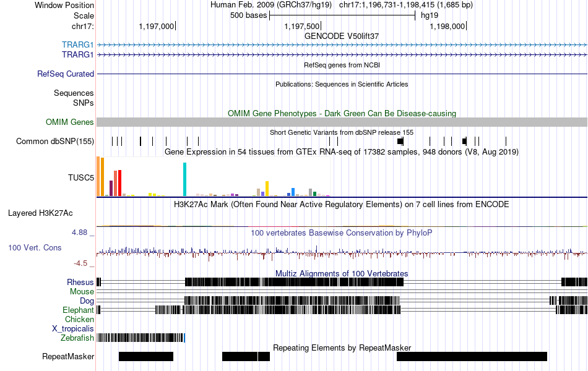Image resolution: width=588 pixels, height=371 pixels.
Task: Select the Dog alignment species label
Action: tap(87, 301)
